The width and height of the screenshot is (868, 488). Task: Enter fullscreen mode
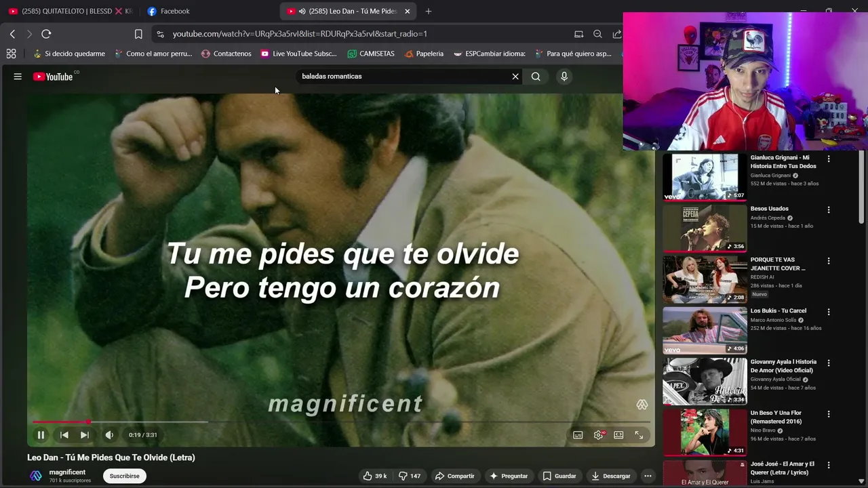(639, 435)
